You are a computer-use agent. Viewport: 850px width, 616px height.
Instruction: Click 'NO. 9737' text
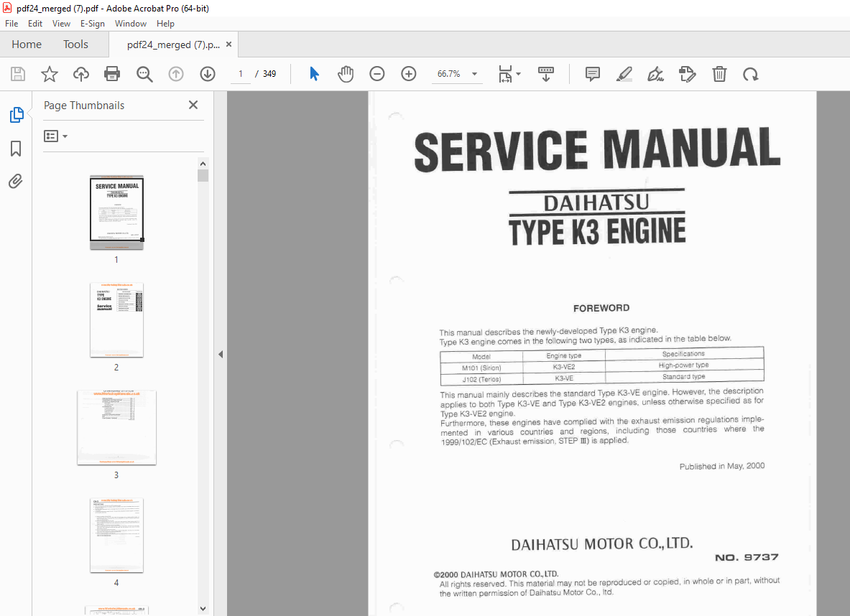click(x=747, y=557)
